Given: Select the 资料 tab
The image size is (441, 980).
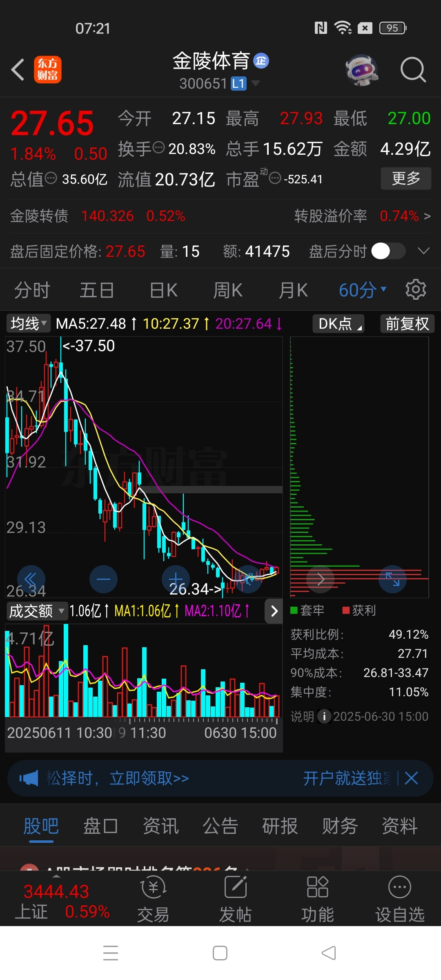Looking at the screenshot, I should point(400,826).
